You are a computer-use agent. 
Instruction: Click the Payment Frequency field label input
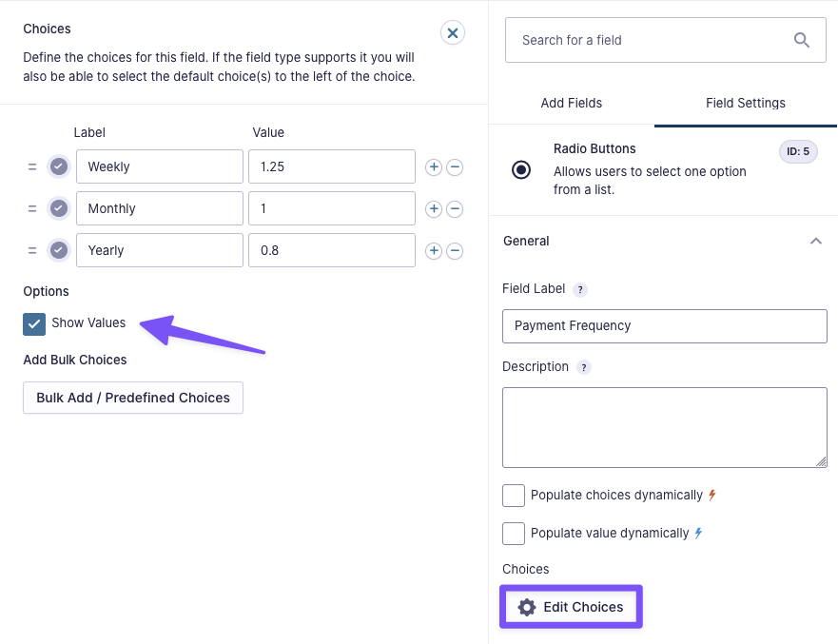(x=664, y=325)
